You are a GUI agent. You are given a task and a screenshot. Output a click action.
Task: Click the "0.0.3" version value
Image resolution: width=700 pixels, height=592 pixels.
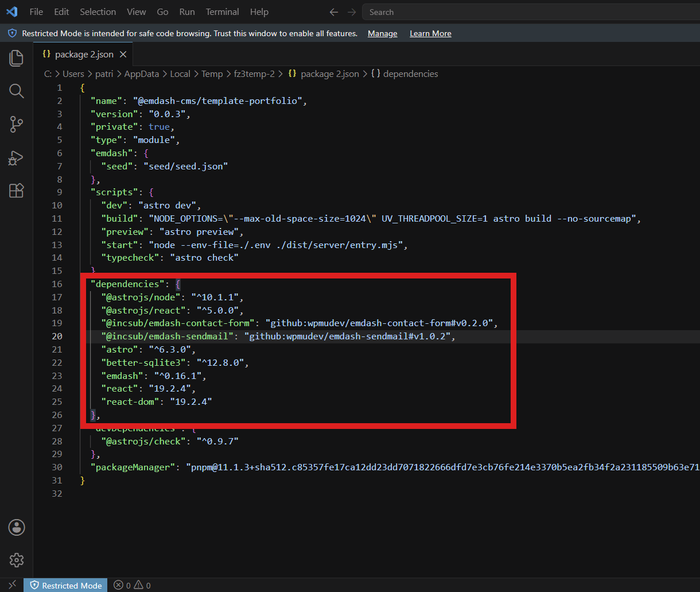tap(166, 114)
